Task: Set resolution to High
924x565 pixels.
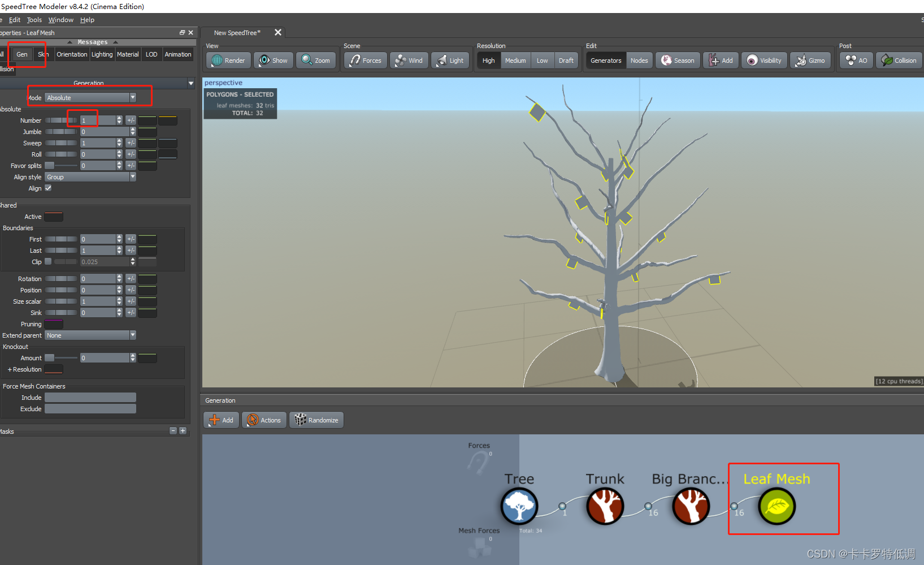Action: [489, 61]
